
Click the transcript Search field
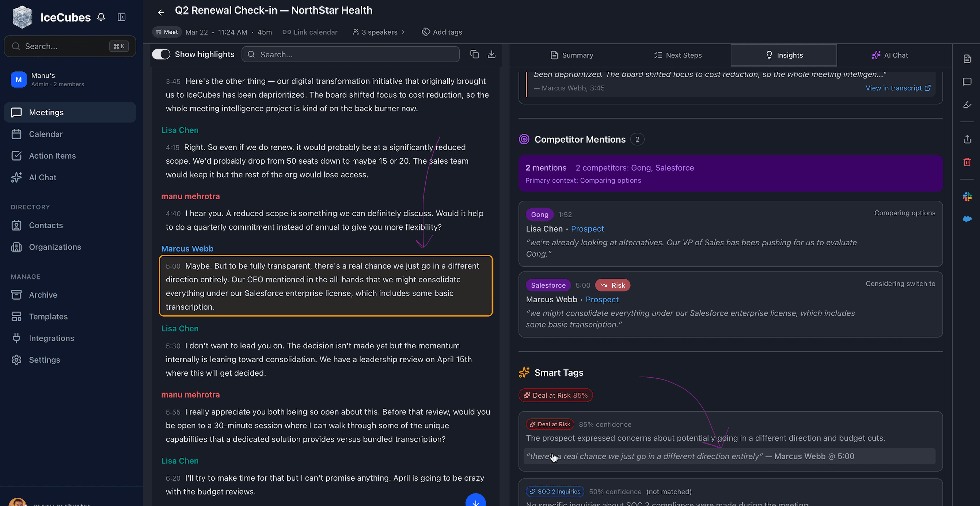(x=350, y=54)
